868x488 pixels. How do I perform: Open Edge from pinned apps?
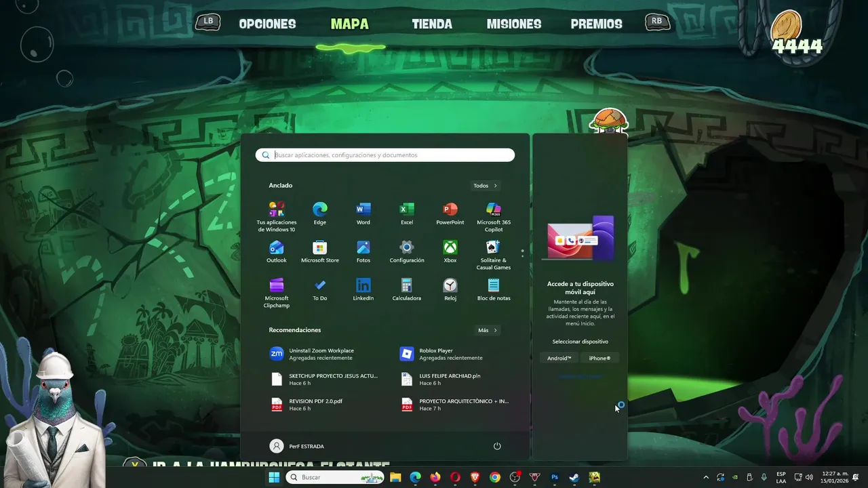pyautogui.click(x=319, y=213)
